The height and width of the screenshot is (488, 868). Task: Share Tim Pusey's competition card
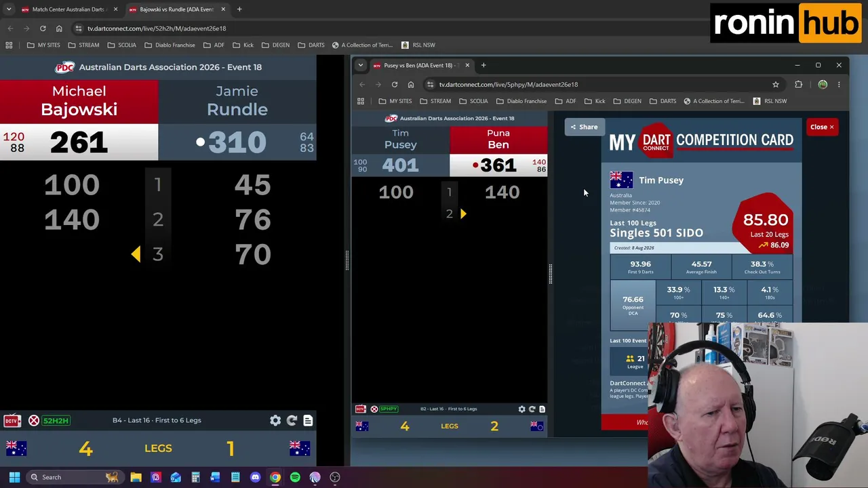pos(584,127)
